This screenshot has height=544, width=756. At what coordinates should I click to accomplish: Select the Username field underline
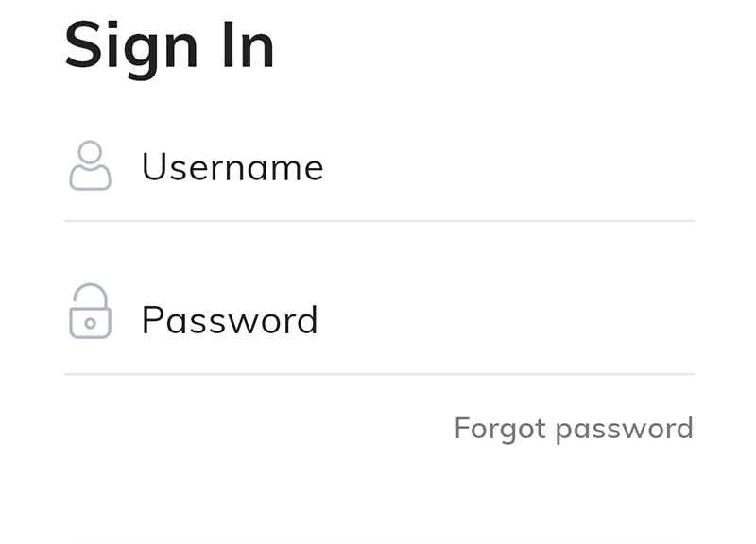(380, 221)
